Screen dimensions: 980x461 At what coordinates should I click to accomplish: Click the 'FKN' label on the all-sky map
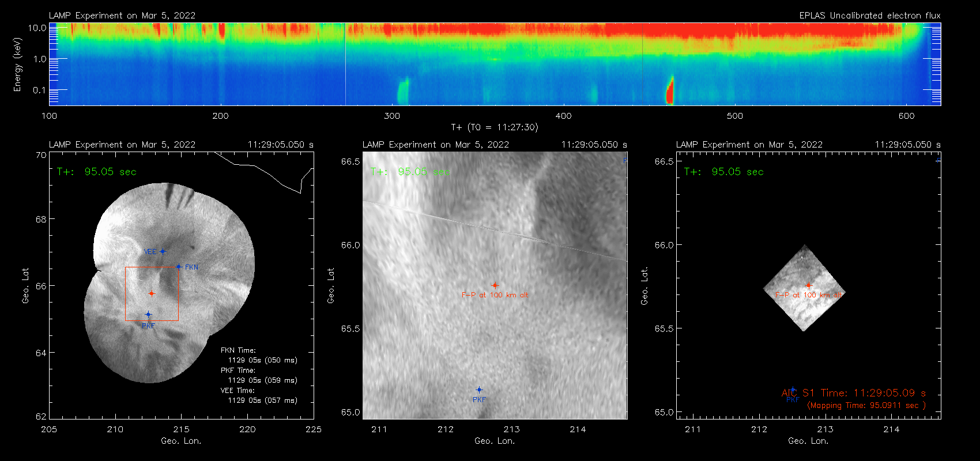tap(191, 267)
